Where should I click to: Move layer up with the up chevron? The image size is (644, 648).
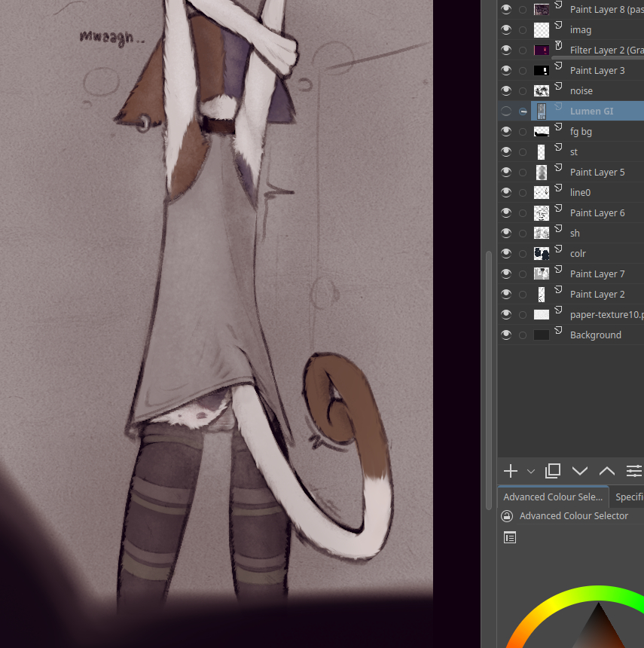click(606, 471)
